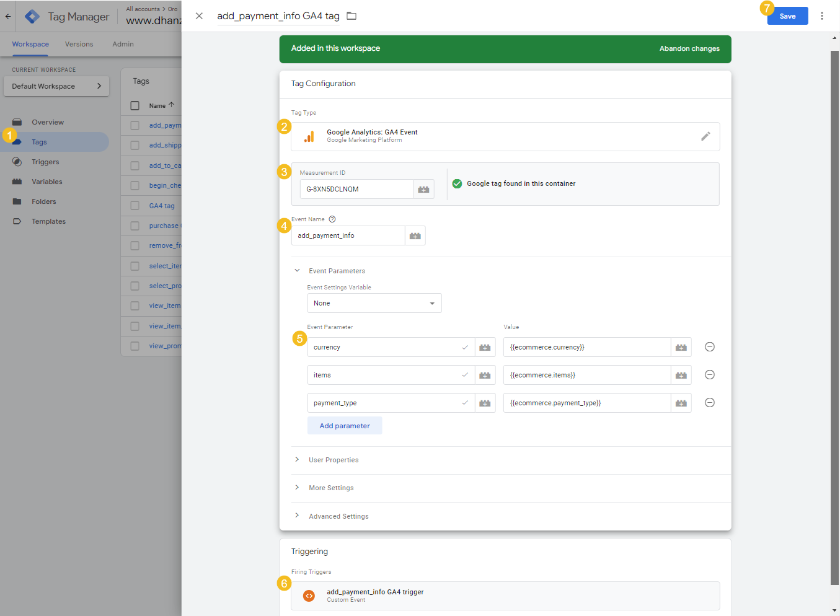Click the folder icon next to tag name

click(x=351, y=16)
